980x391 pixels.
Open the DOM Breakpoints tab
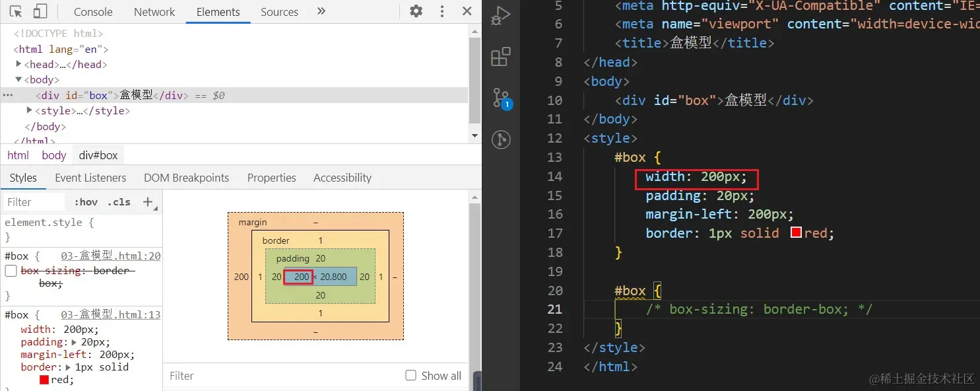pos(186,178)
